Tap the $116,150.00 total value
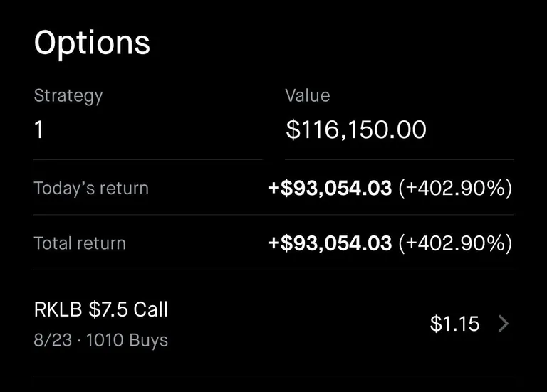Image resolution: width=547 pixels, height=392 pixels. point(356,129)
